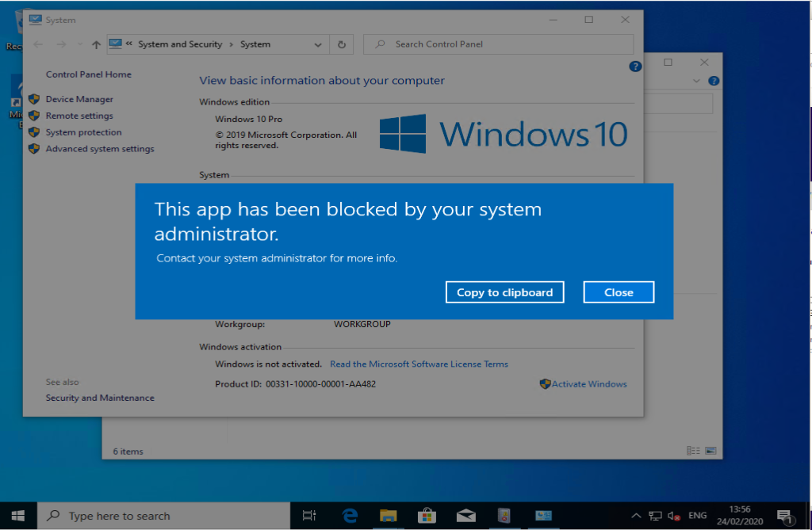Click the Search Control Panel field
The image size is (812, 530).
[x=499, y=44]
